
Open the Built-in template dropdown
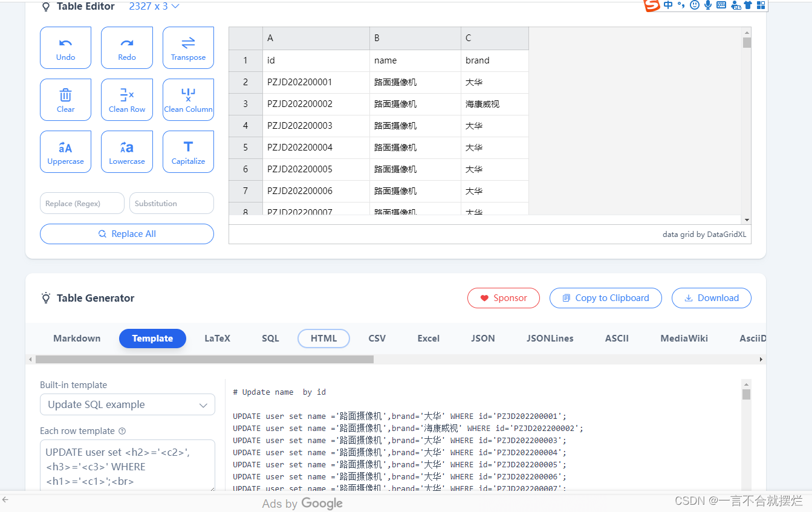point(127,404)
